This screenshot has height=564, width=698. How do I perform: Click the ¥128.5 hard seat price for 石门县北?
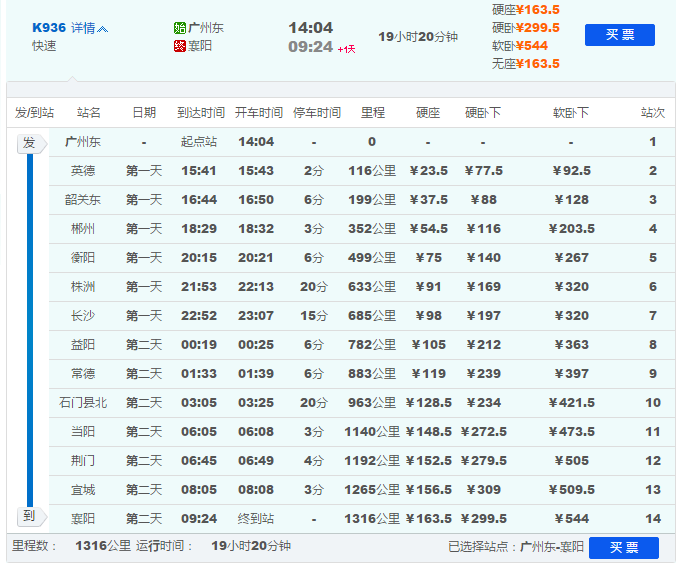pos(429,403)
